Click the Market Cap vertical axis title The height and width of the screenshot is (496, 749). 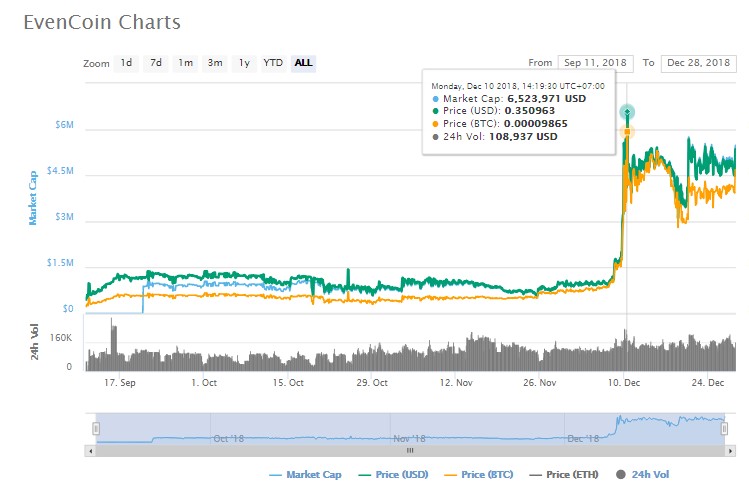[x=32, y=198]
